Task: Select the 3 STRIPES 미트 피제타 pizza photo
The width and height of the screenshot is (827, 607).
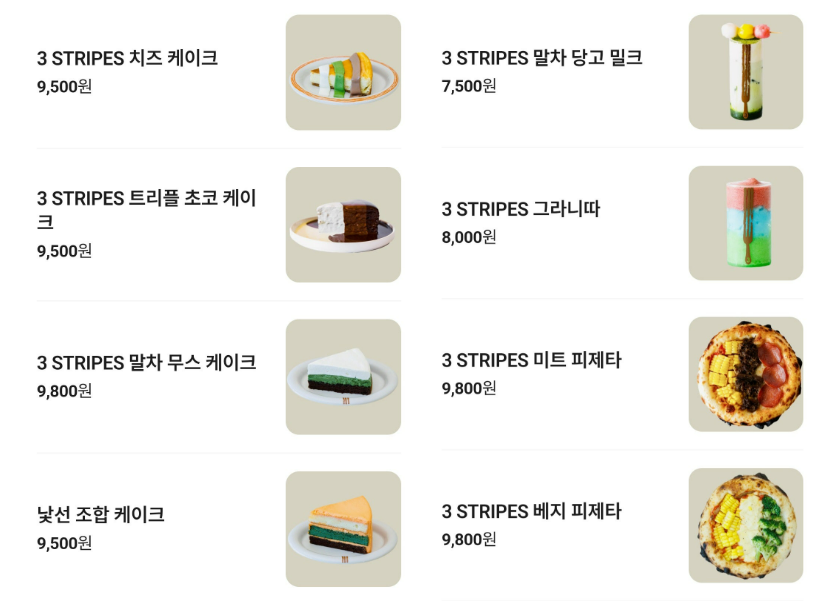Action: [745, 374]
